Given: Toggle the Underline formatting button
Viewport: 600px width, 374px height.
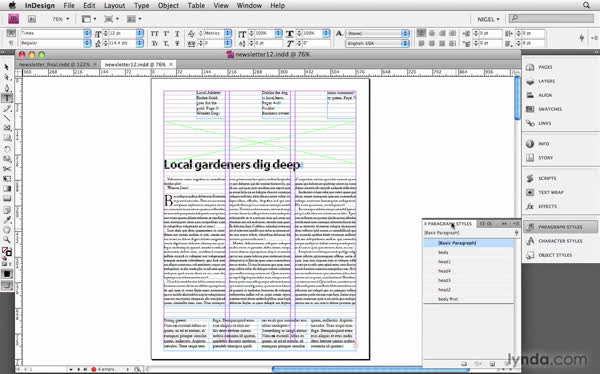Looking at the screenshot, I should point(177,34).
